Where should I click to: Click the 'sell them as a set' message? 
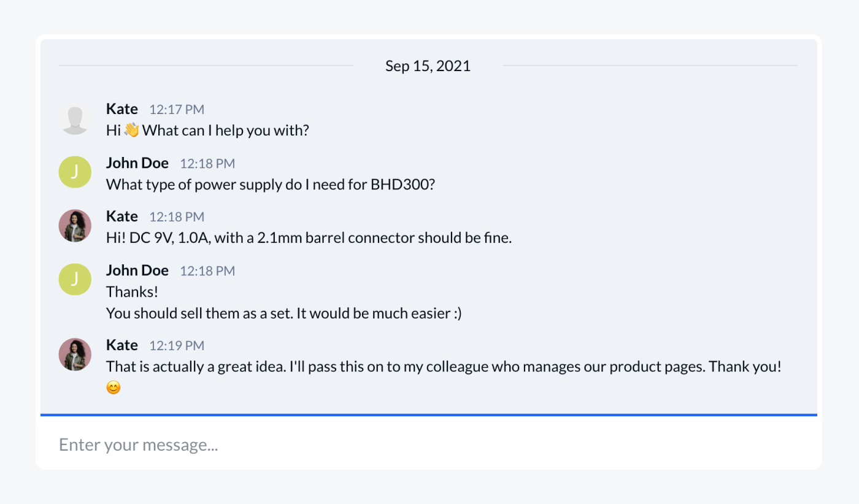pyautogui.click(x=283, y=313)
